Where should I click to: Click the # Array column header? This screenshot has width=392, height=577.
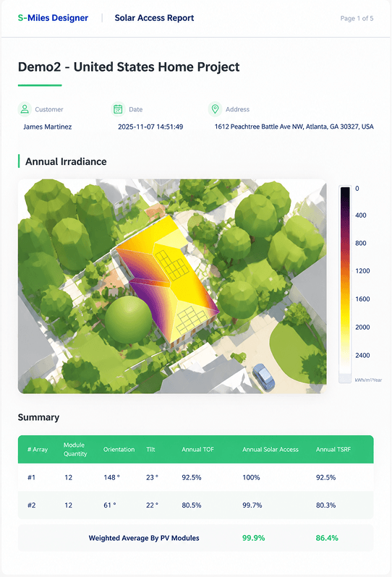pos(38,449)
